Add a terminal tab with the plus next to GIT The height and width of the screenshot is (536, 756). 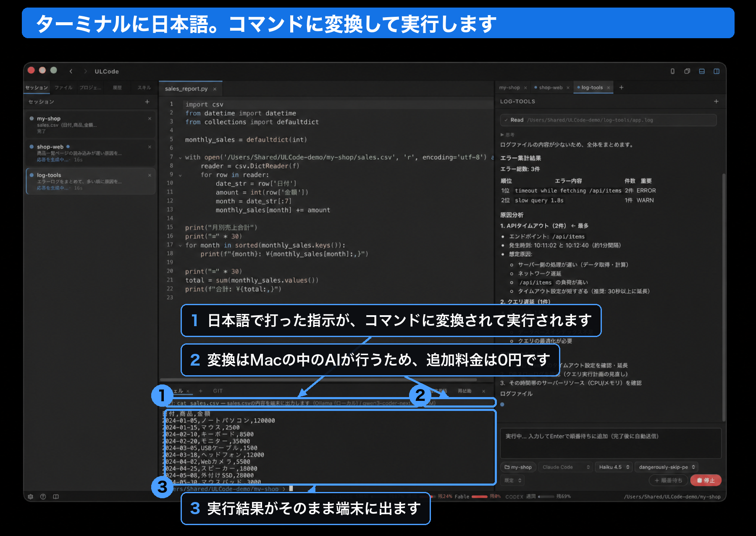click(200, 391)
